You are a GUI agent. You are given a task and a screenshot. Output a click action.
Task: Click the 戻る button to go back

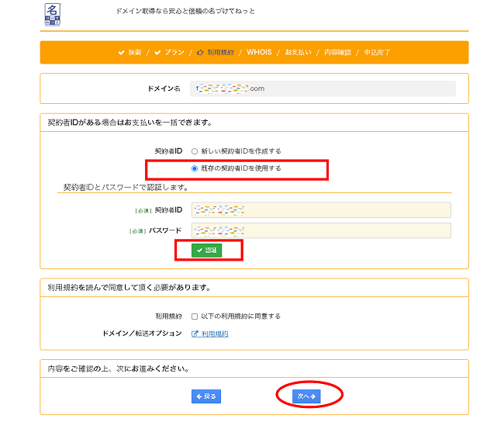[x=206, y=396]
